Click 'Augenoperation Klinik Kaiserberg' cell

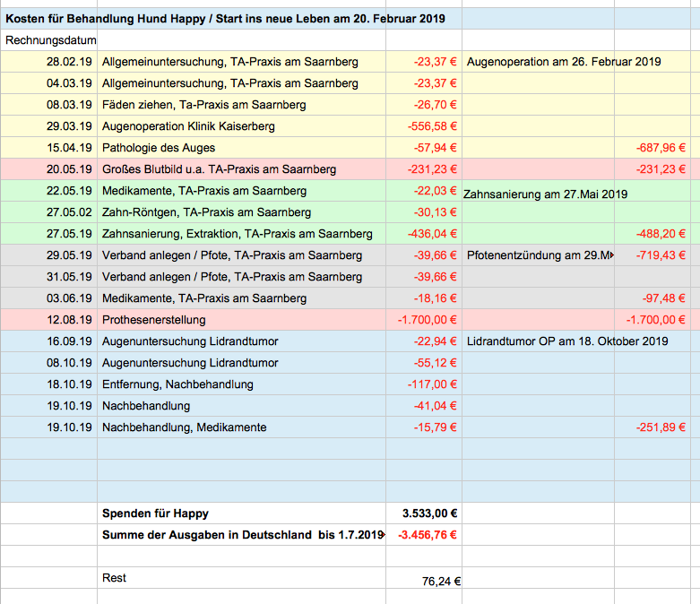pos(241,125)
